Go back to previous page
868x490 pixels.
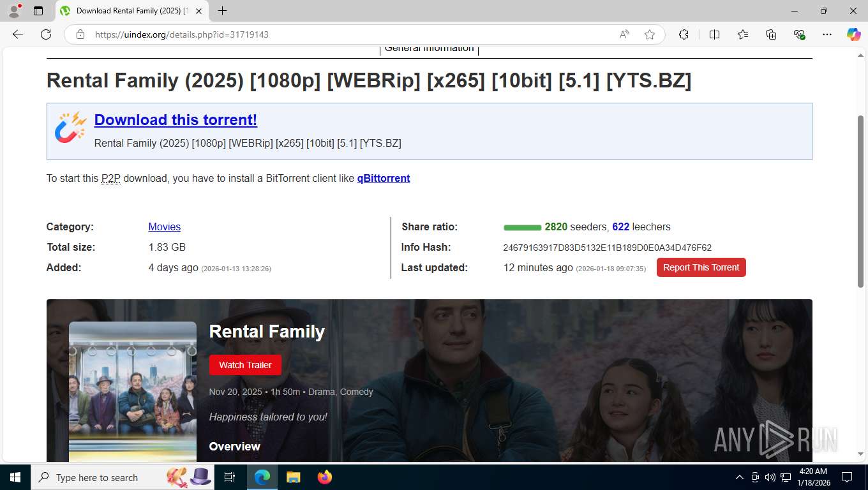pos(18,34)
